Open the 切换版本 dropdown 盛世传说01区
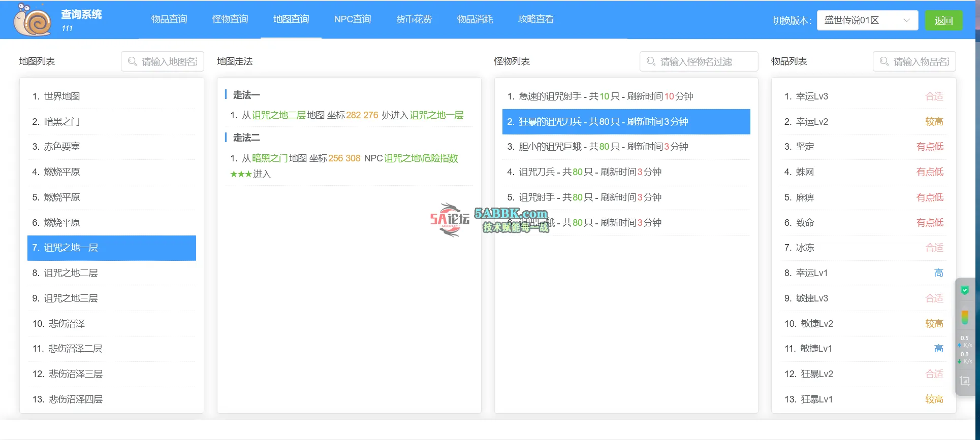The image size is (980, 440). [x=867, y=20]
